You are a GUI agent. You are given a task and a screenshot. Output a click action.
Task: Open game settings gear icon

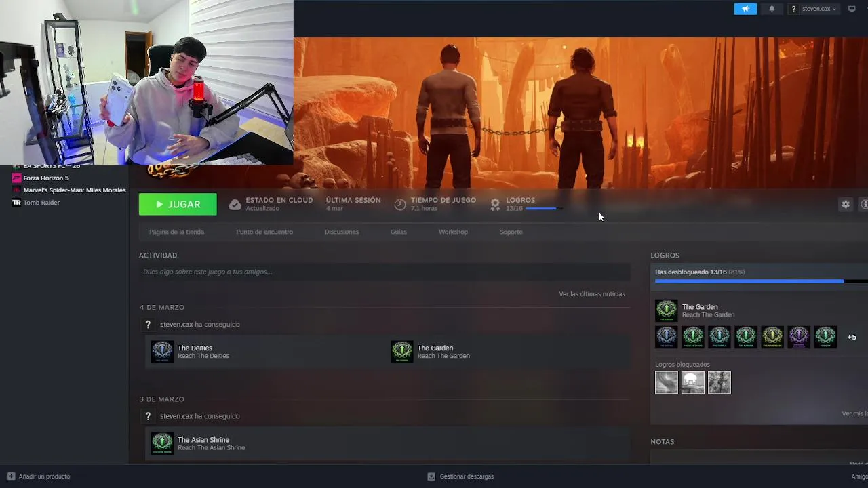click(846, 204)
